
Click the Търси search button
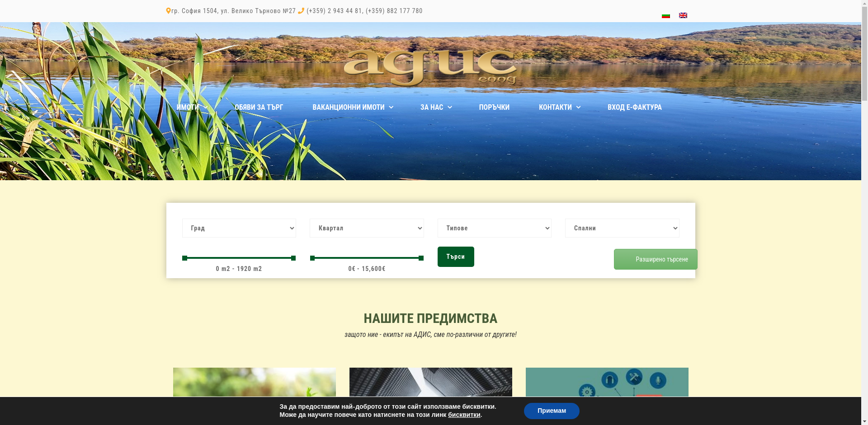click(455, 256)
